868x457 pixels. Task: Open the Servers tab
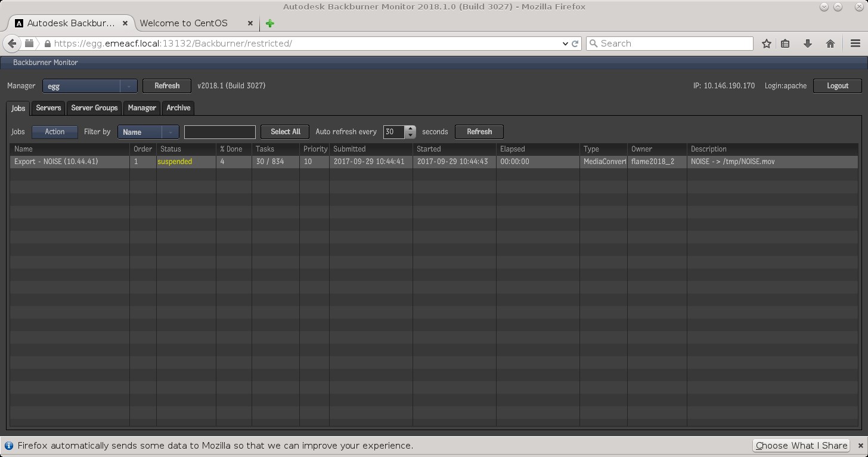pyautogui.click(x=48, y=108)
